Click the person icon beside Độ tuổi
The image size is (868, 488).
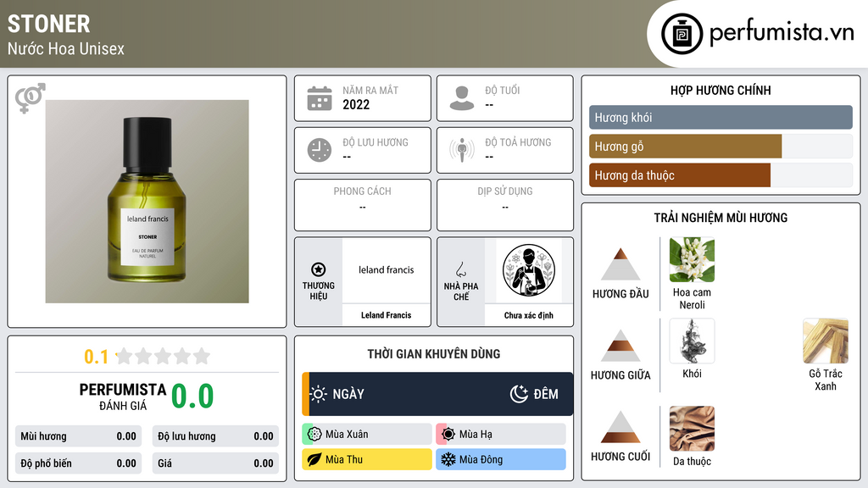(x=462, y=98)
